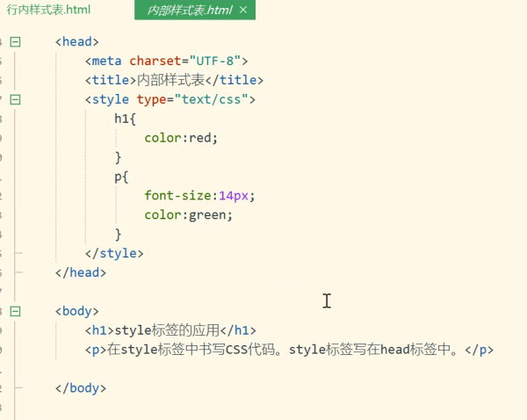This screenshot has height=420, width=527.
Task: Place cursor on the color:green declaration
Action: pos(189,214)
